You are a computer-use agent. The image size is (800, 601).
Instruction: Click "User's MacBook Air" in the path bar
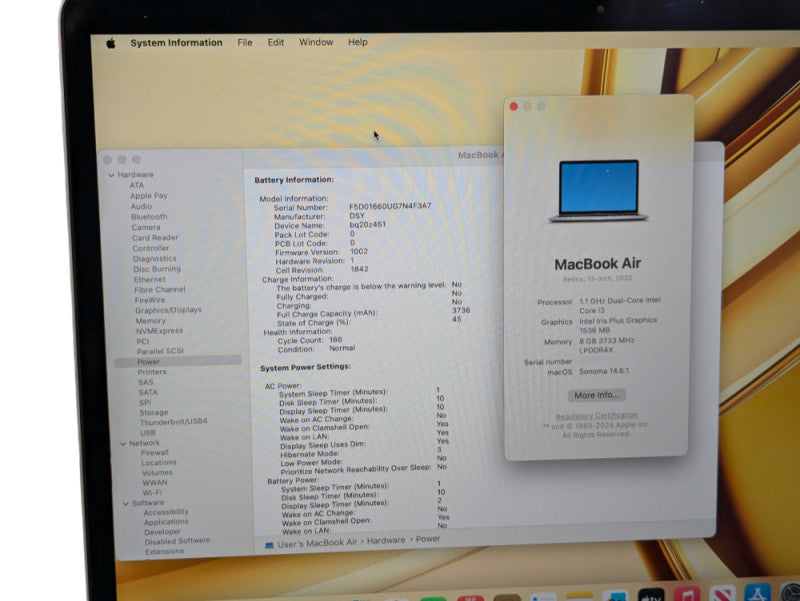pyautogui.click(x=317, y=543)
